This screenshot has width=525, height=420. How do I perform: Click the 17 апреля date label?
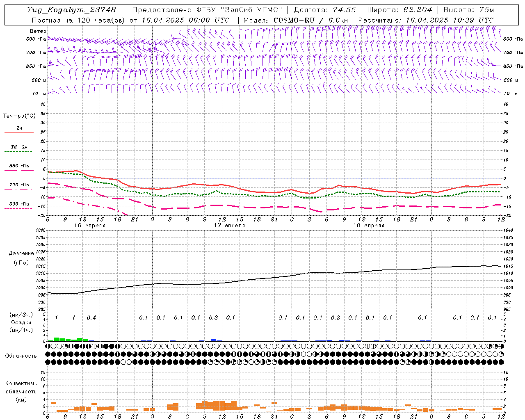pyautogui.click(x=229, y=226)
